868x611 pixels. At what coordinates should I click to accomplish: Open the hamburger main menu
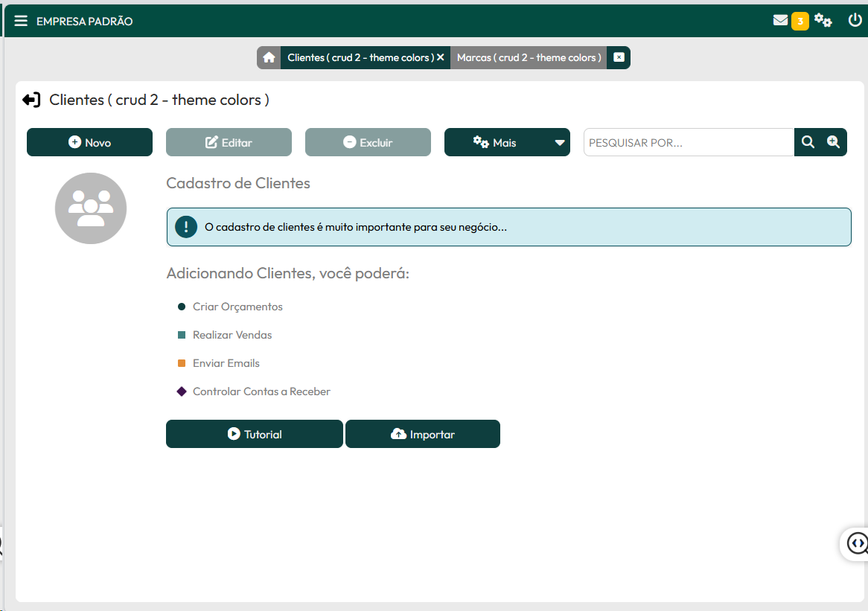coord(21,21)
